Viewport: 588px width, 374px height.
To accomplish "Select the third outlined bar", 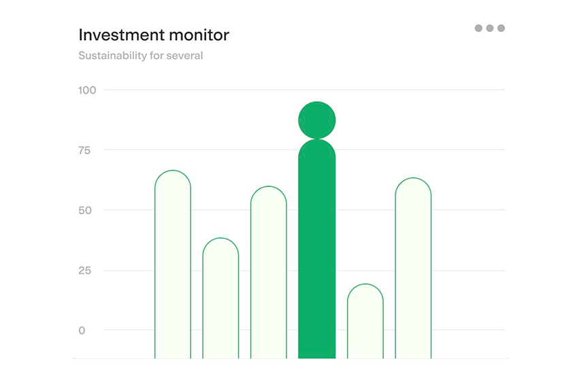I will click(269, 272).
